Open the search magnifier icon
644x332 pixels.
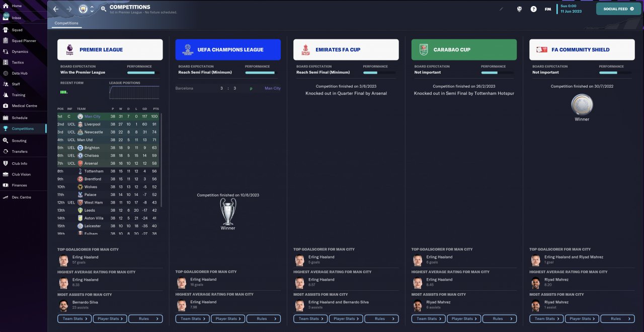[104, 9]
